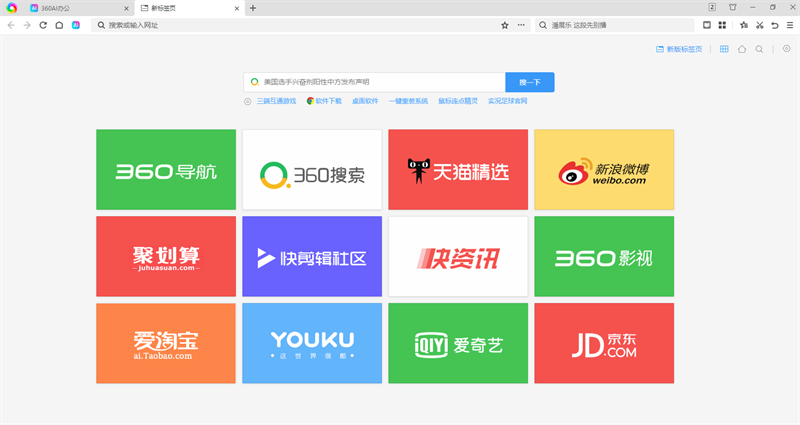800x425 pixels.
Task: Click the 搜索或输入网址 address bar
Action: (300, 25)
